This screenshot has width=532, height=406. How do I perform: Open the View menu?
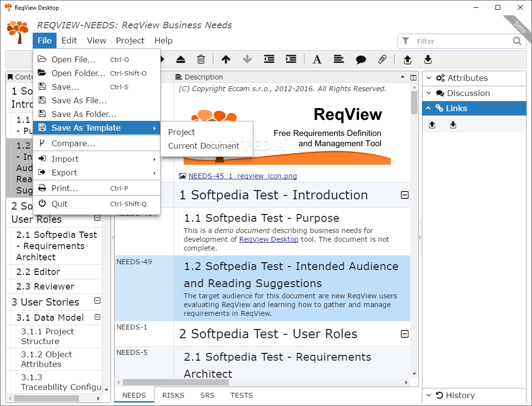tap(96, 40)
